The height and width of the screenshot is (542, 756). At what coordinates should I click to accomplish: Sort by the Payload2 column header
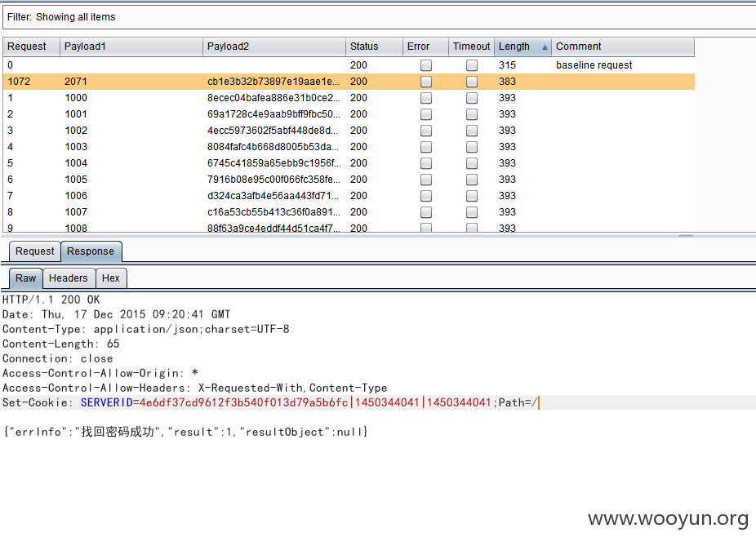tap(273, 47)
